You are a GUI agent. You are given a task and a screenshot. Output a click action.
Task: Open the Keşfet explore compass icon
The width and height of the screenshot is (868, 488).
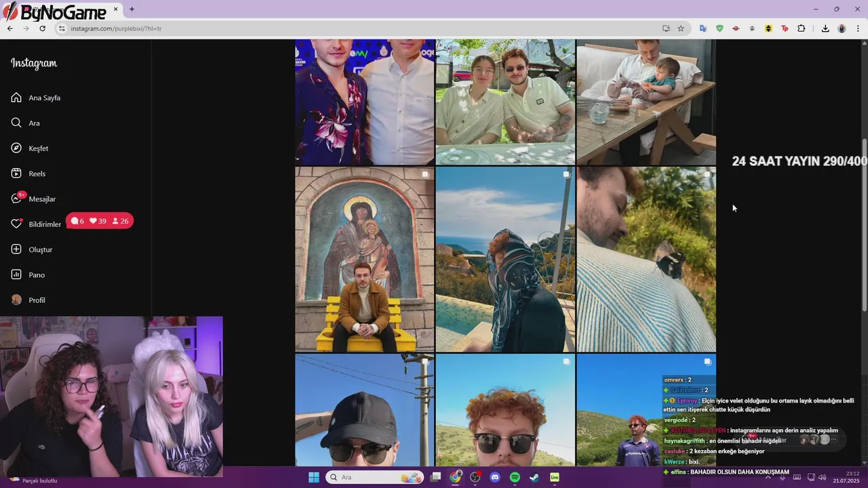[16, 148]
